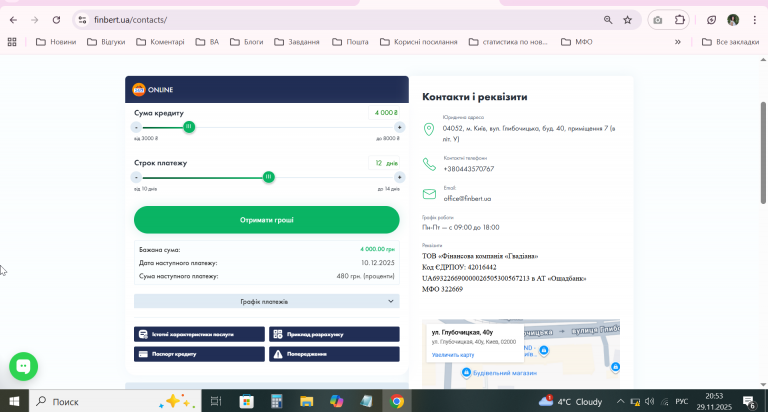Open the screenshot camera extension

tap(658, 20)
